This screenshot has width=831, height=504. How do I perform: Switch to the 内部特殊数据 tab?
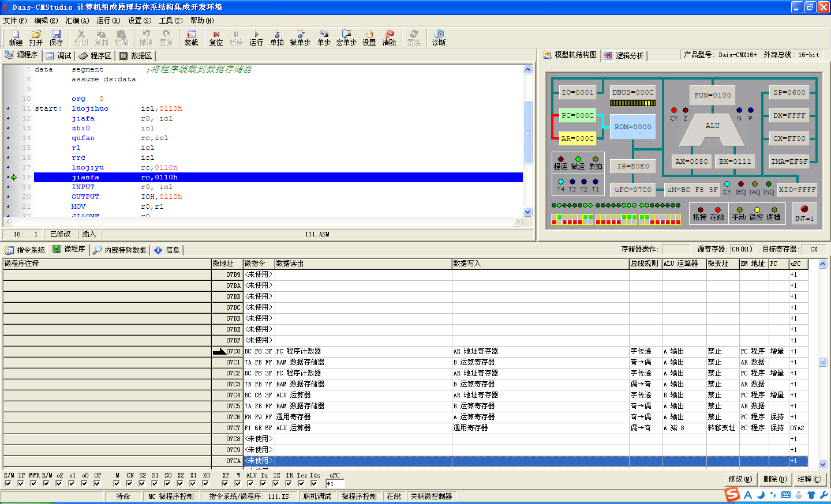pyautogui.click(x=120, y=250)
